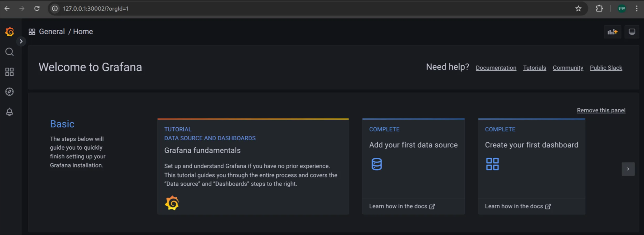Image resolution: width=644 pixels, height=235 pixels.
Task: Open the search dashboards magnifier icon
Action: (x=10, y=52)
